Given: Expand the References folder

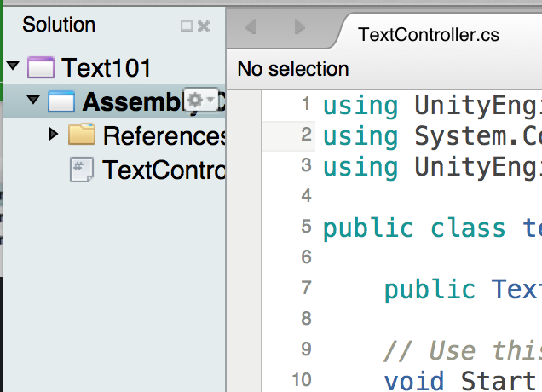Looking at the screenshot, I should click(54, 135).
